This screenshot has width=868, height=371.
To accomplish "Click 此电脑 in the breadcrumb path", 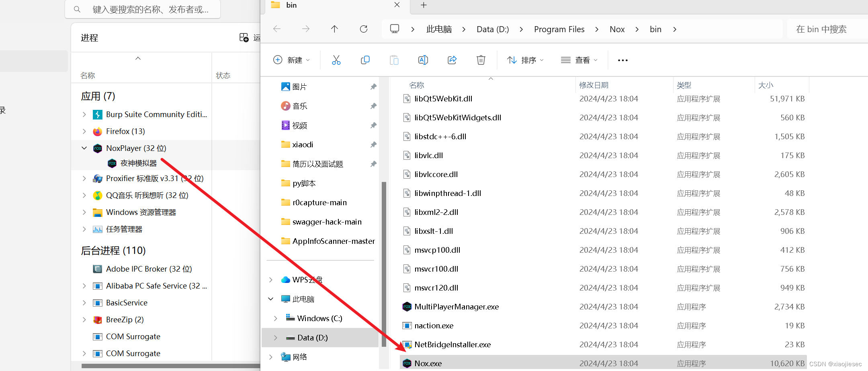I will tap(439, 29).
